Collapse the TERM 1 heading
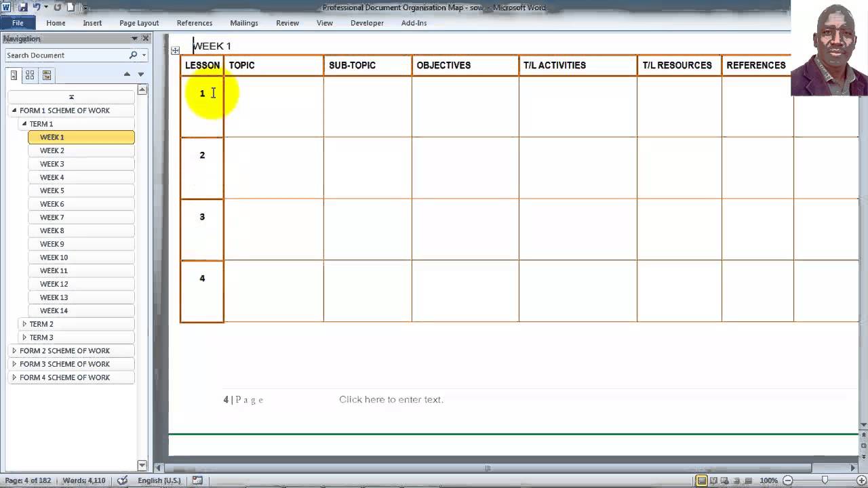This screenshot has width=868, height=488. [24, 124]
